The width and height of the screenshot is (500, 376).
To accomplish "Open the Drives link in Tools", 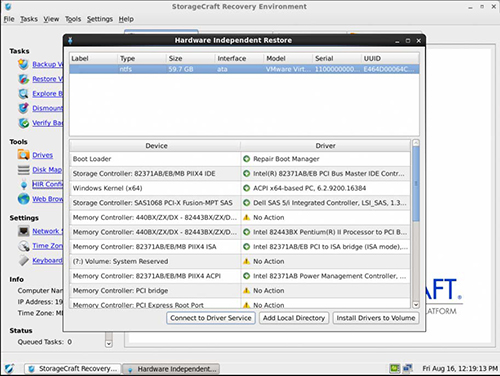I will point(42,155).
